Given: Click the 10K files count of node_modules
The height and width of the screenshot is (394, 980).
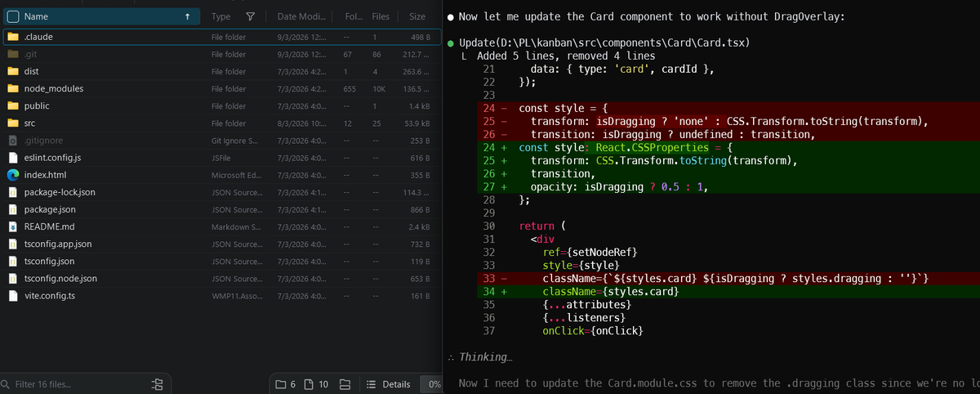Looking at the screenshot, I should pyautogui.click(x=379, y=88).
